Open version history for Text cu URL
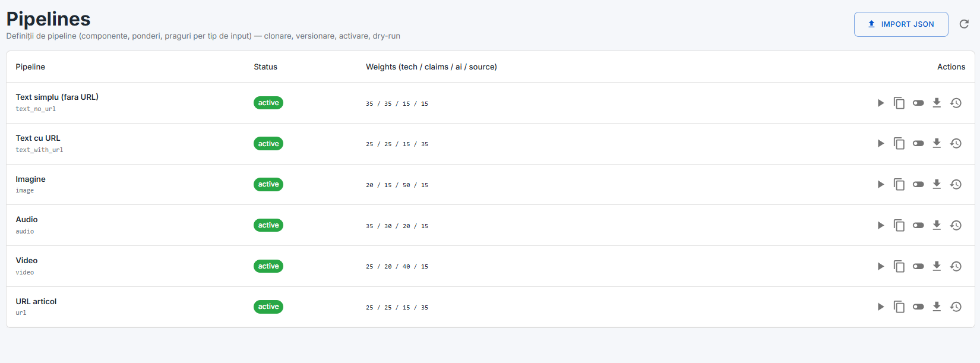Screen dimensions: 980x363 (x=956, y=144)
